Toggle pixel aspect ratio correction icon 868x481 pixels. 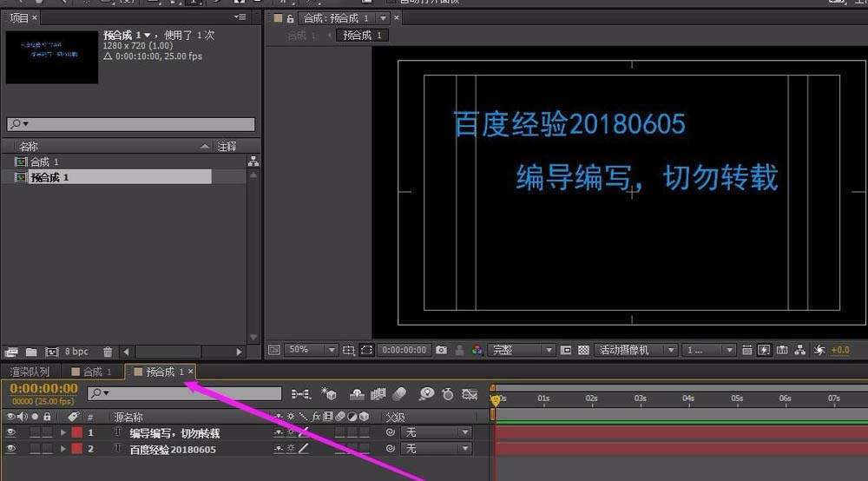click(746, 350)
